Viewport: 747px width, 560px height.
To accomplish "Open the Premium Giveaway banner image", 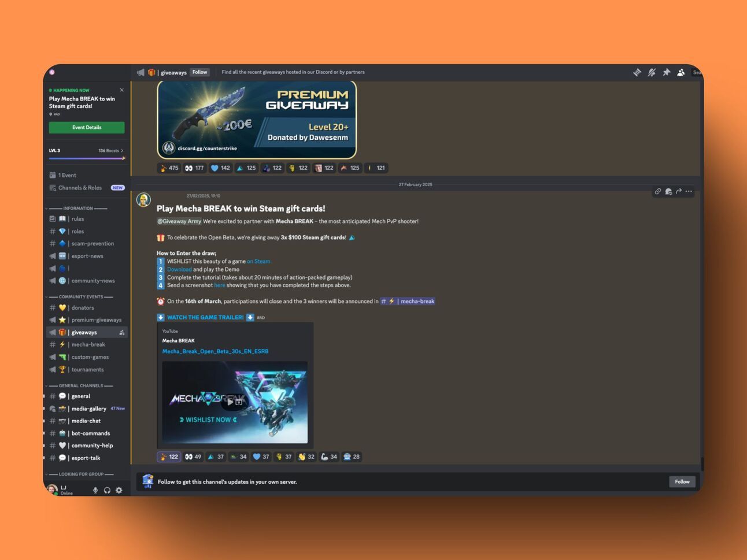I will tap(257, 120).
